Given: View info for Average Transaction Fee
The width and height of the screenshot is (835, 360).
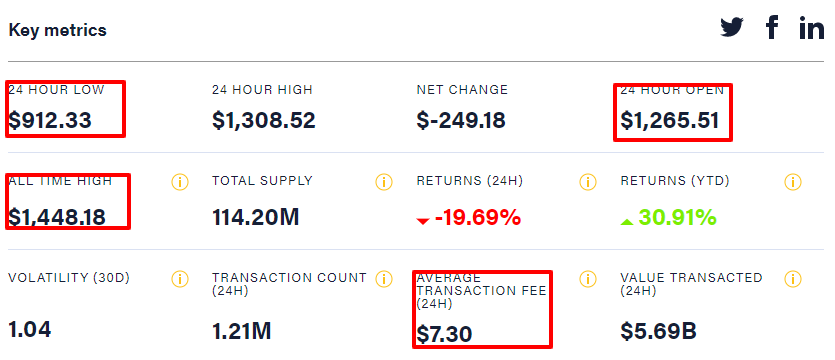Looking at the screenshot, I should [x=587, y=279].
